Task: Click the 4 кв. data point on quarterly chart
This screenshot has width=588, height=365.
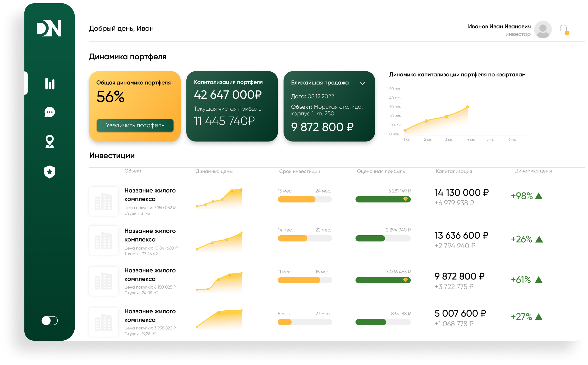Action: [x=467, y=107]
